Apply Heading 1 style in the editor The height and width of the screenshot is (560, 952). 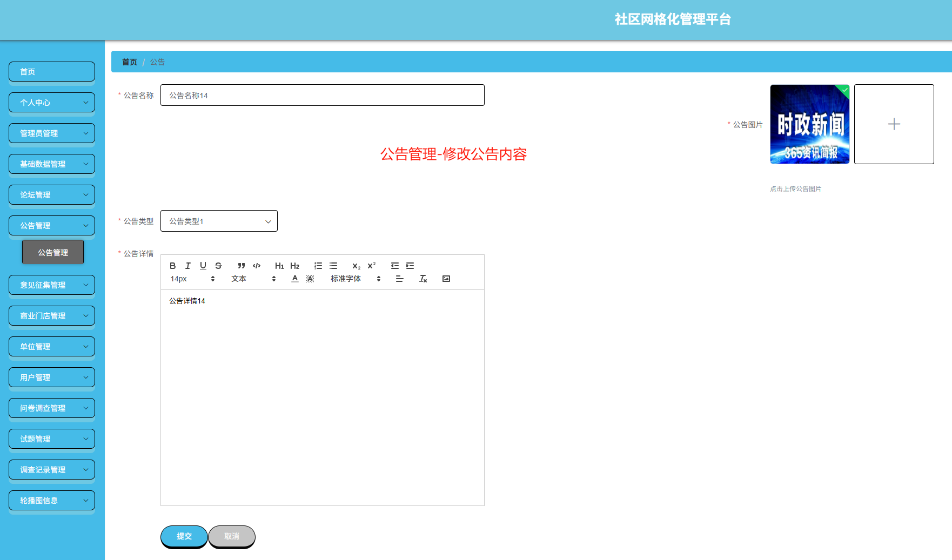(279, 265)
